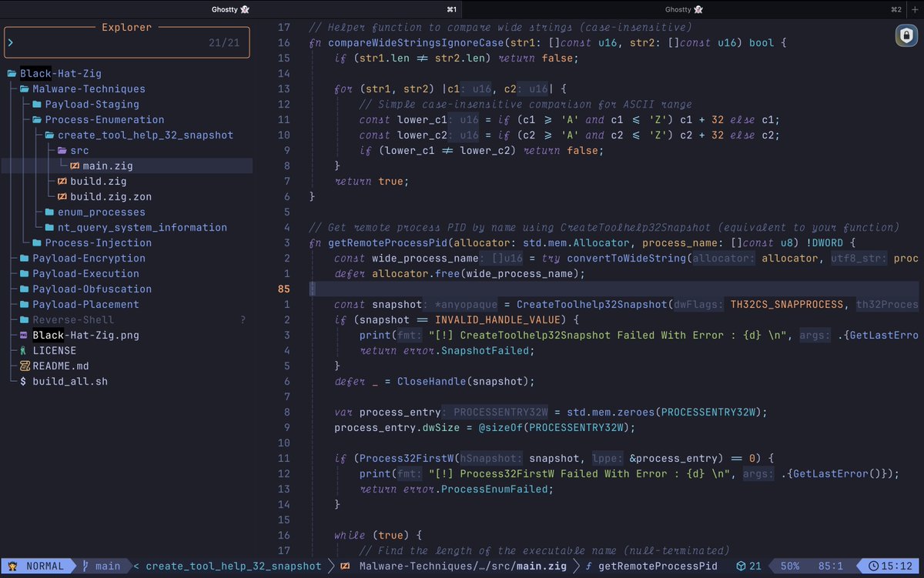Click the dimmed Reverse-Shell folder icon
Viewport: 924px width, 578px height.
coord(25,319)
